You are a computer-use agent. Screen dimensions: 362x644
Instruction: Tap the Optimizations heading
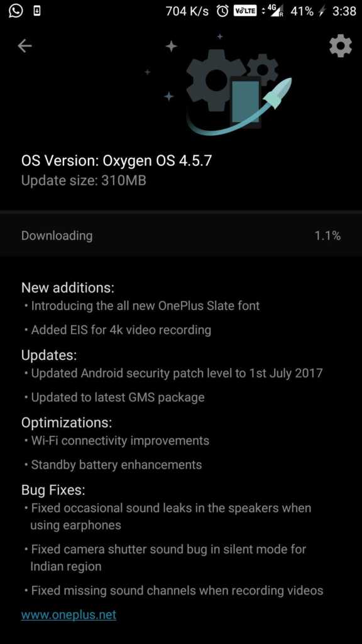[67, 423]
